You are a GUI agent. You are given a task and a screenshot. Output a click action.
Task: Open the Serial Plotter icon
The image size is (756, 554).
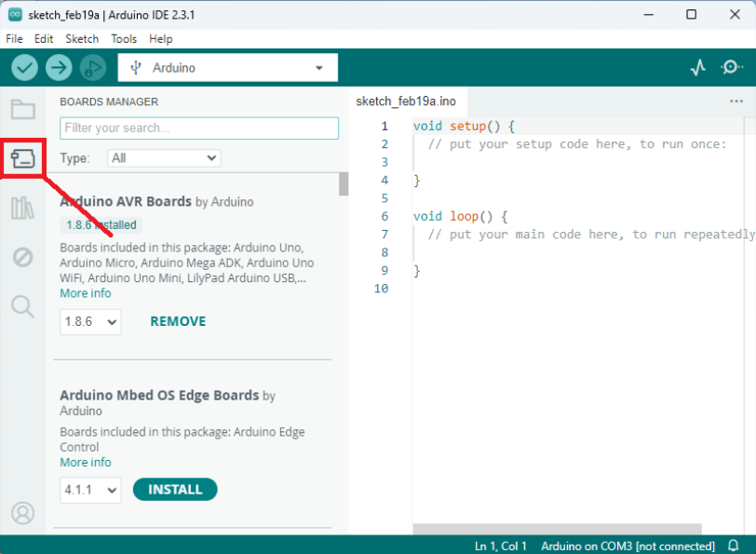(x=697, y=67)
